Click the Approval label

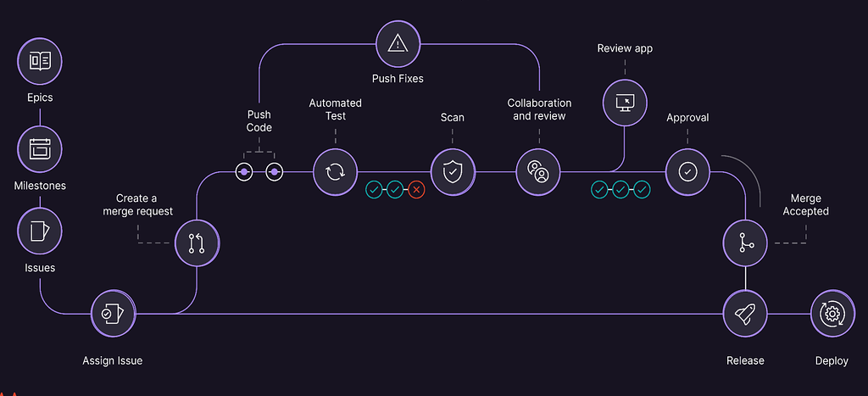(687, 118)
